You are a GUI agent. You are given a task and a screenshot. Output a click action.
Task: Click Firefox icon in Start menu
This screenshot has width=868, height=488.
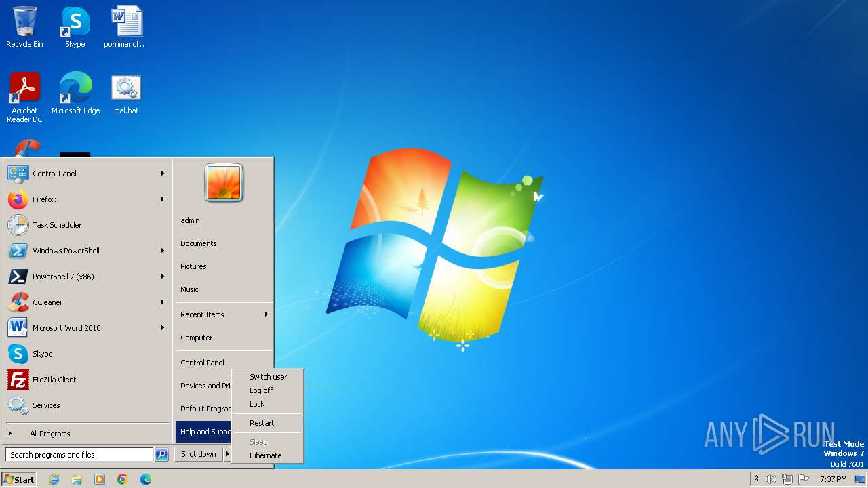[x=18, y=199]
